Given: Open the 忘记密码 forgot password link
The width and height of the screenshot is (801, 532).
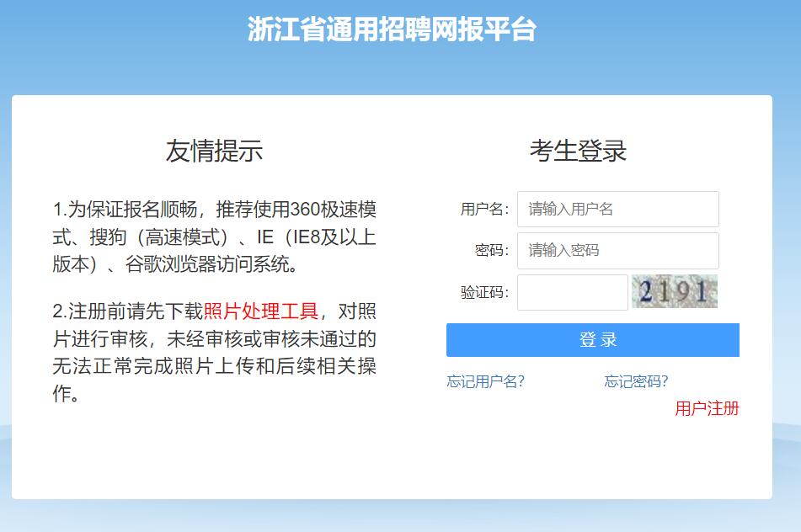Looking at the screenshot, I should tap(634, 380).
